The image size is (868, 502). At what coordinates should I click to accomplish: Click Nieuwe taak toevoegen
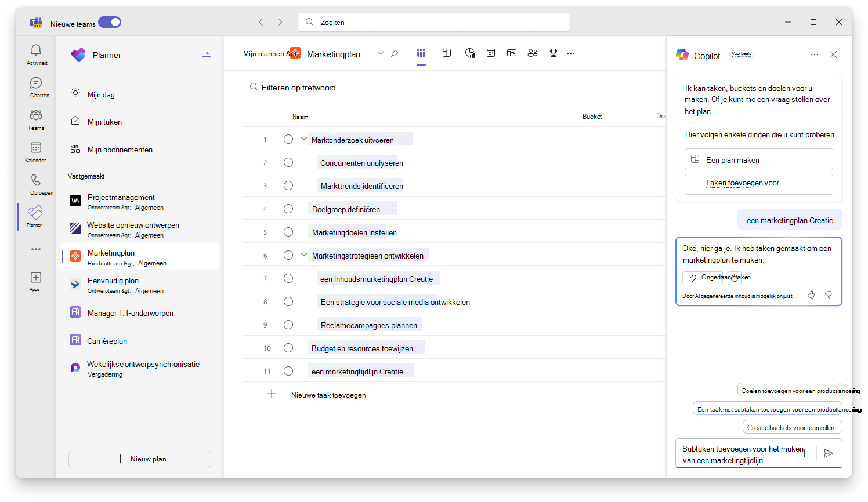point(328,395)
